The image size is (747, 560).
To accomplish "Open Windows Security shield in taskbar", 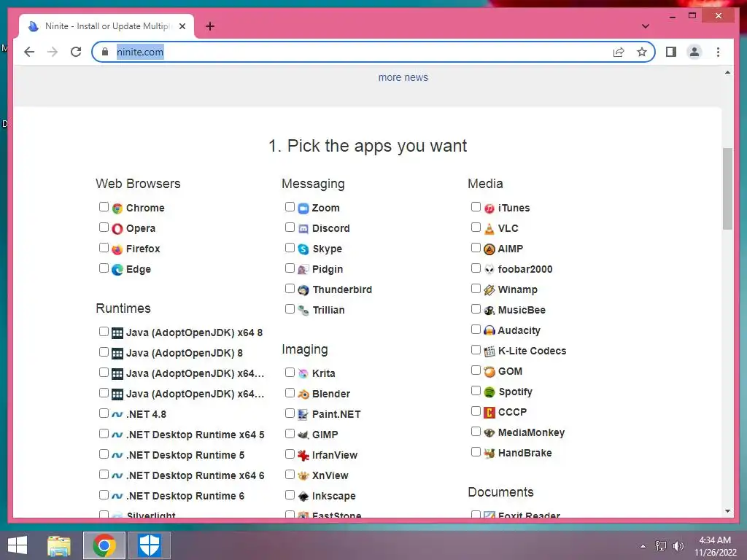I will (149, 545).
